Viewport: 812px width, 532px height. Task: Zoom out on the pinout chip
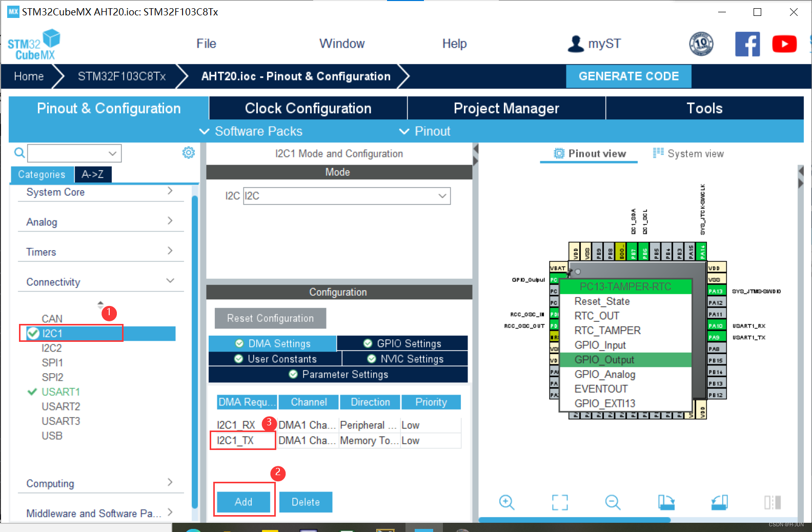pos(613,502)
